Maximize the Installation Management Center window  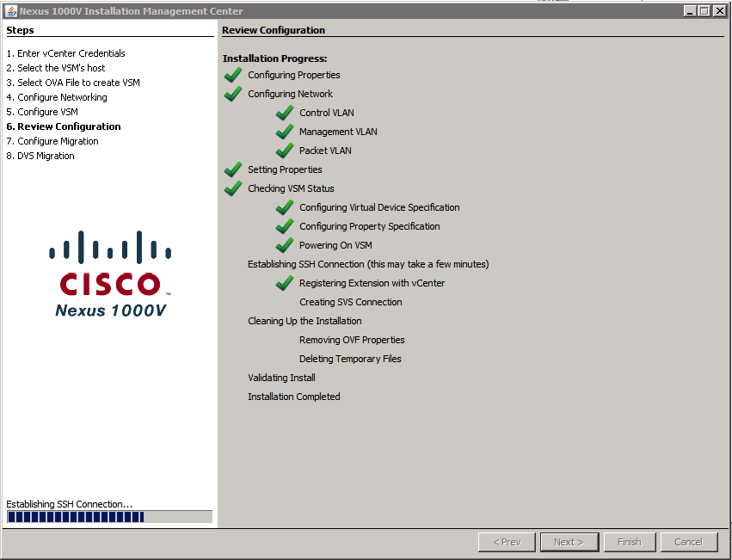[x=705, y=10]
